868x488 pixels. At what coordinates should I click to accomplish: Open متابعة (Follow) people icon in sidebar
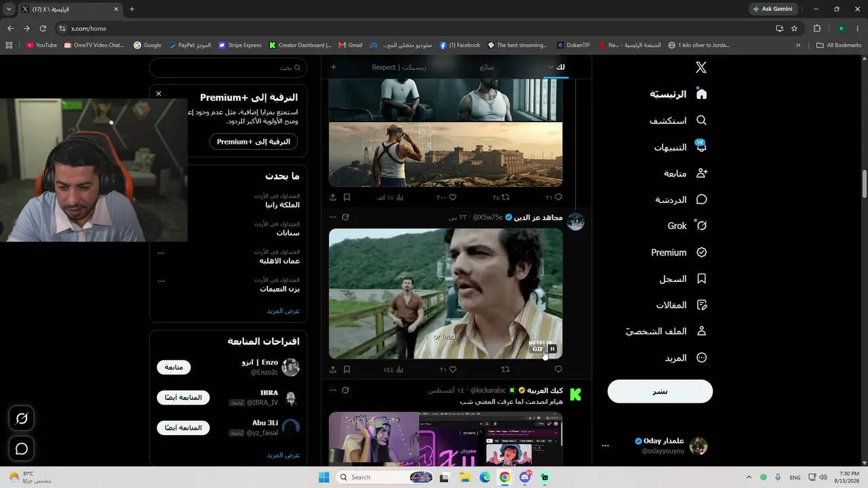[701, 174]
